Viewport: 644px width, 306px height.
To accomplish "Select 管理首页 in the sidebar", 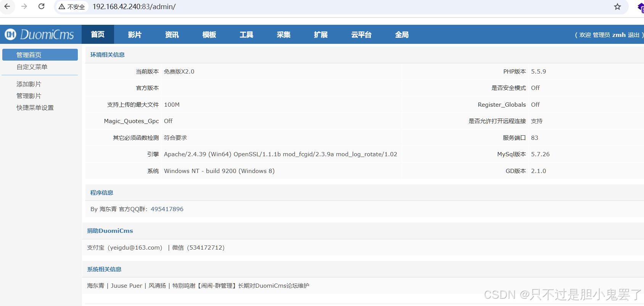I will click(x=40, y=55).
